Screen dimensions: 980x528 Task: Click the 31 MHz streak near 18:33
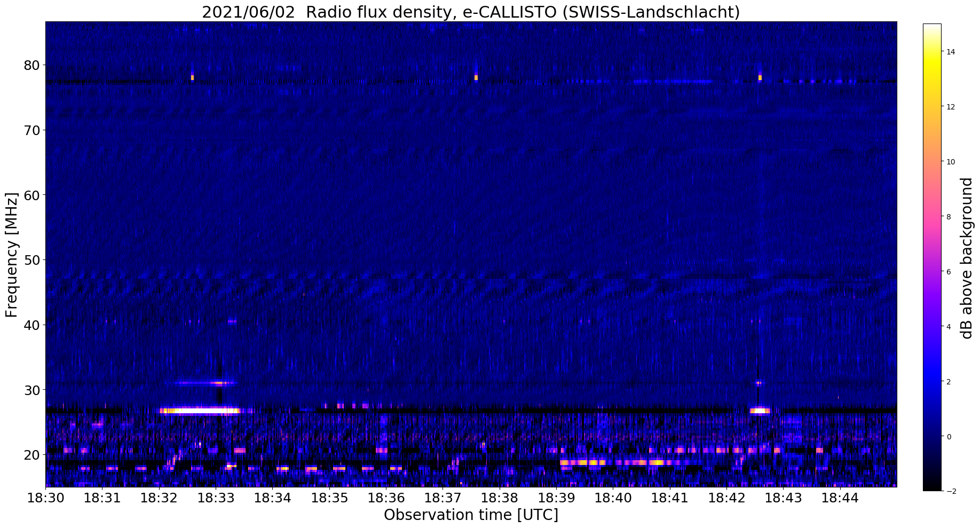(x=204, y=383)
